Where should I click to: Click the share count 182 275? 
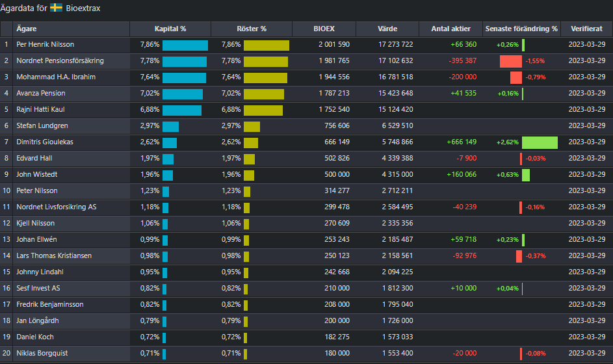[337, 337]
